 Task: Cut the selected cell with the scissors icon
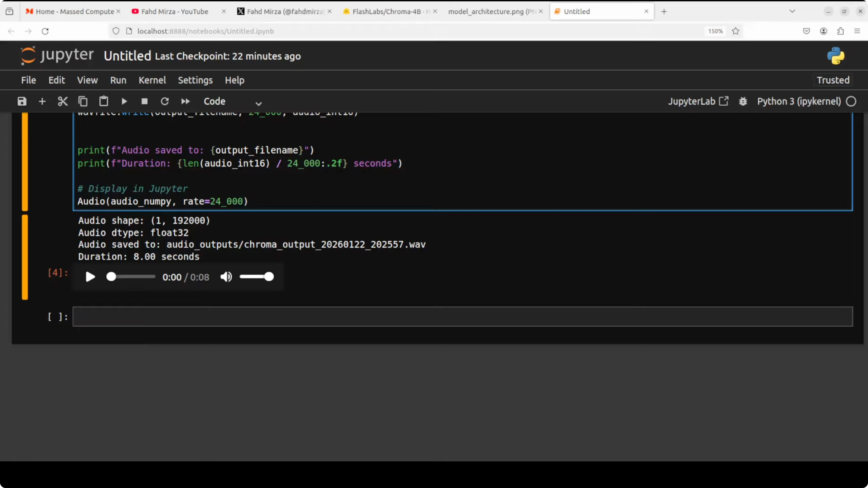pos(63,101)
